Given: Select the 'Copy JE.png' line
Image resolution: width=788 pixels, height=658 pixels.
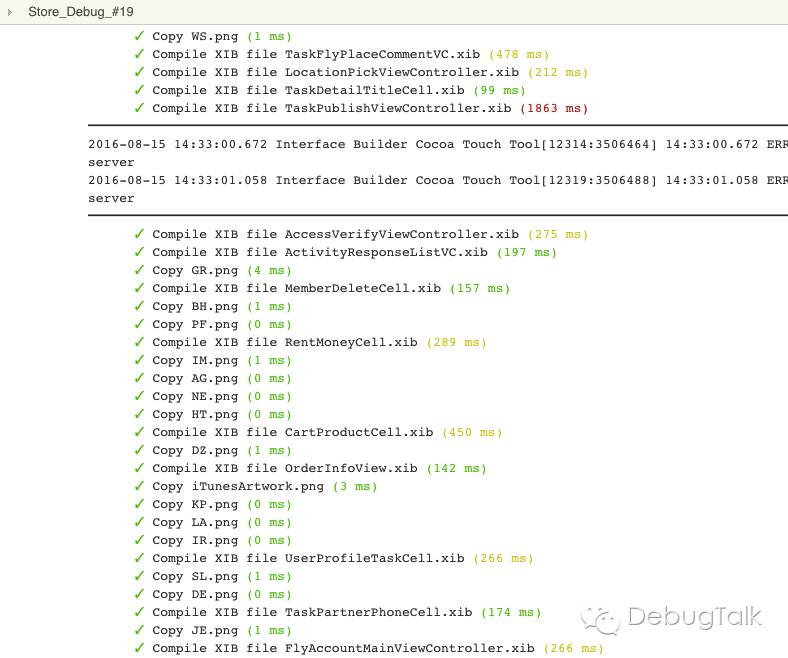Looking at the screenshot, I should pyautogui.click(x=213, y=631).
